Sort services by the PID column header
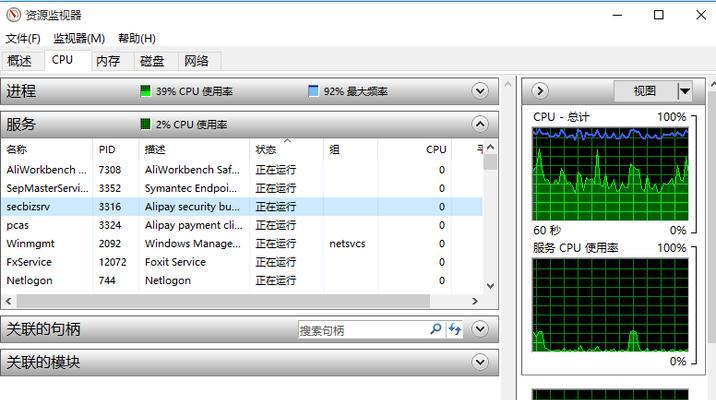716x400 pixels. [x=116, y=149]
